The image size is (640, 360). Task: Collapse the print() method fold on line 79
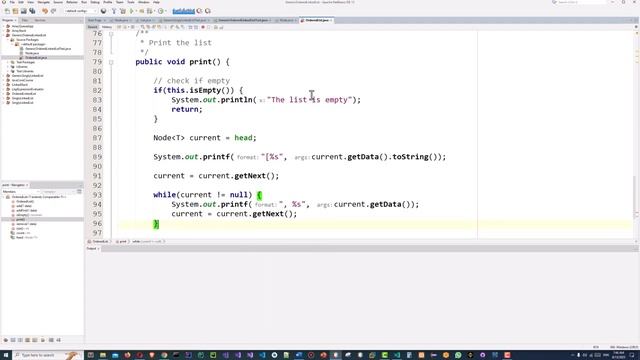(111, 62)
